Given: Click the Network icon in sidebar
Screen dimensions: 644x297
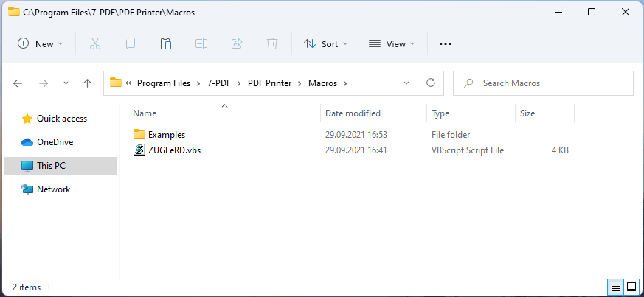Looking at the screenshot, I should click(x=27, y=189).
